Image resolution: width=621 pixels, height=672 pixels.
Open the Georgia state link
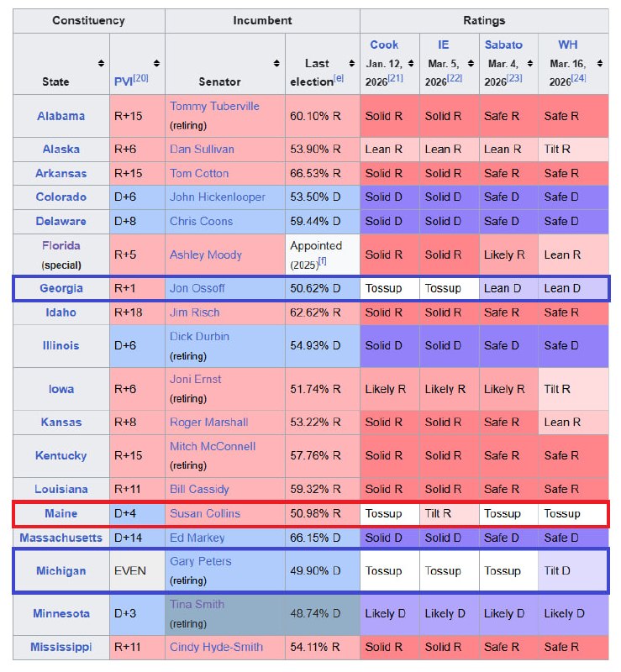click(x=61, y=288)
